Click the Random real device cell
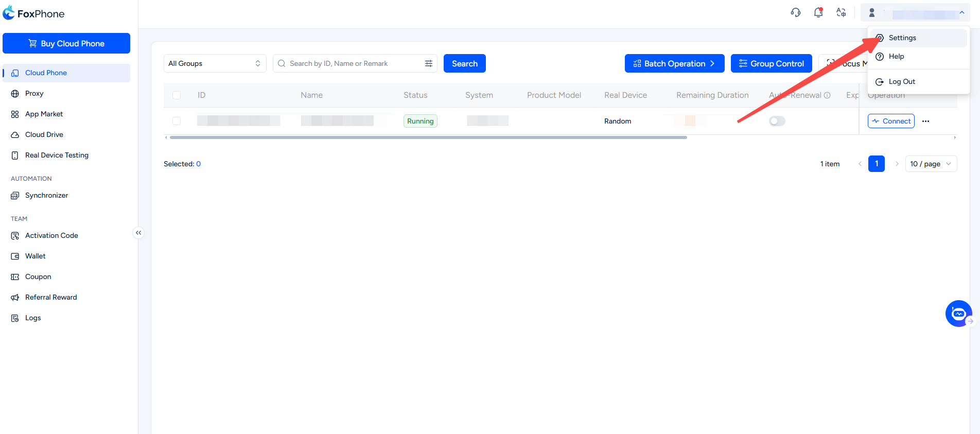 pos(618,121)
